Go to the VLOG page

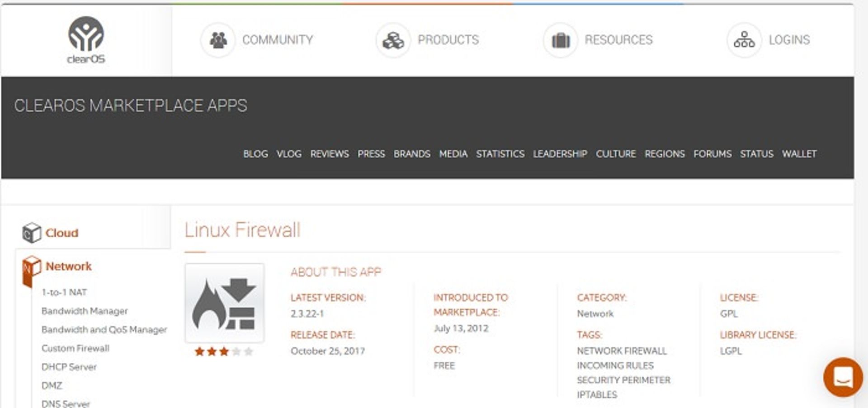pyautogui.click(x=289, y=154)
